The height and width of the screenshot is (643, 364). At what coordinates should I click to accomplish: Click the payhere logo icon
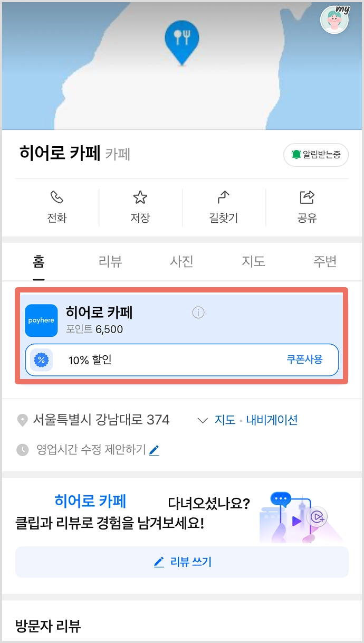click(x=42, y=320)
